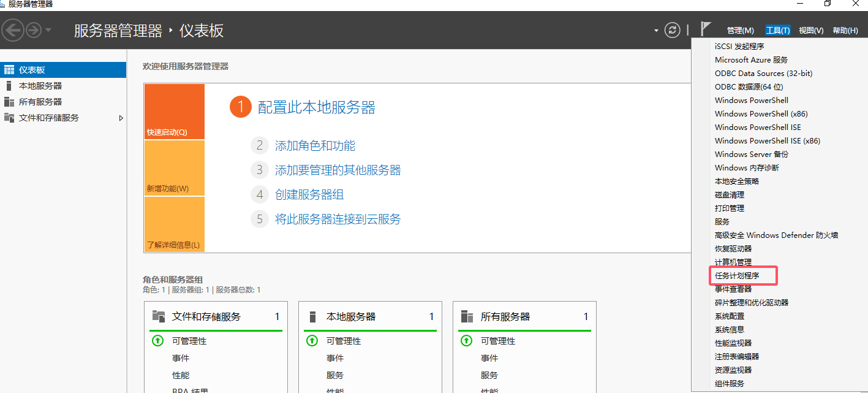The height and width of the screenshot is (393, 868).
Task: Open the 所有服务器 tile header
Action: click(x=524, y=316)
